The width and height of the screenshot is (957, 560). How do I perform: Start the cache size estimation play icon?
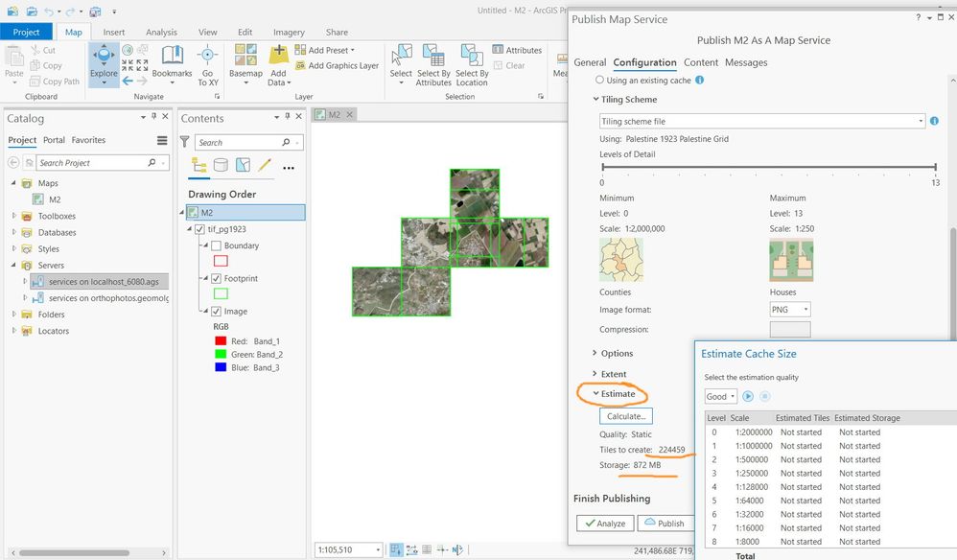(x=748, y=397)
